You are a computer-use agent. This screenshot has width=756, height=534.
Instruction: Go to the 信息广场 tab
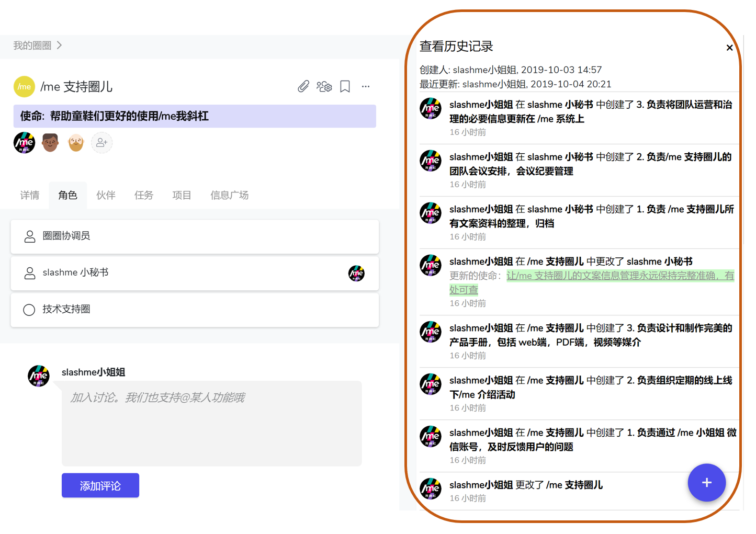229,195
